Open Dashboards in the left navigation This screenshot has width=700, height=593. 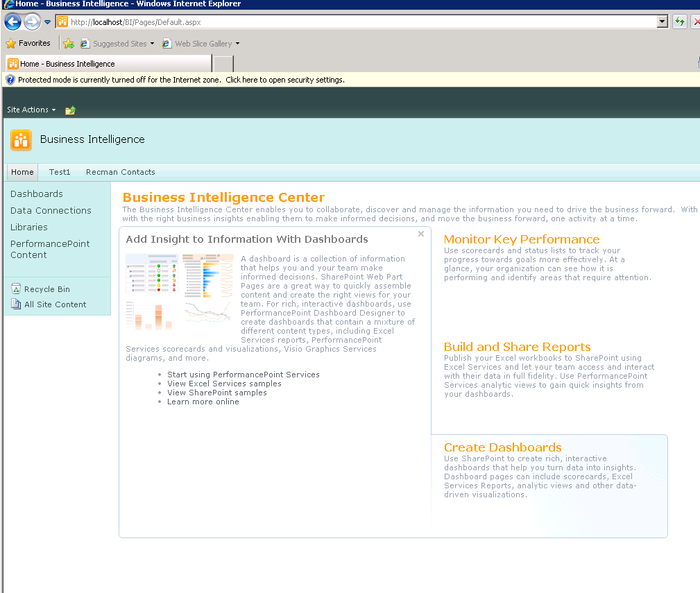[x=37, y=194]
